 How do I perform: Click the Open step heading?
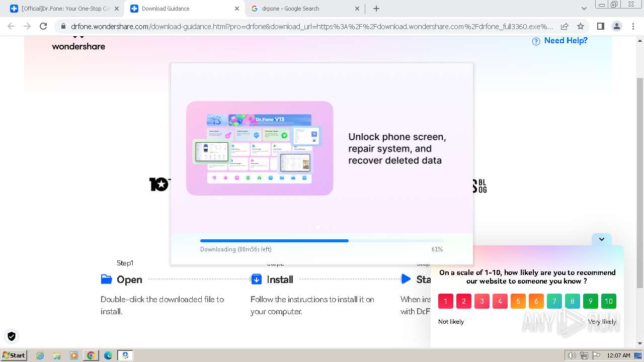(129, 280)
